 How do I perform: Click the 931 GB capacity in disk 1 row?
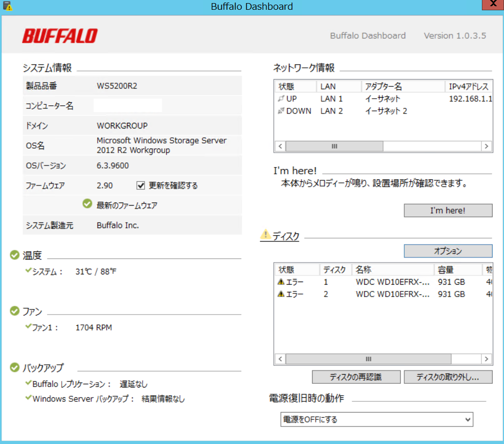click(x=452, y=282)
